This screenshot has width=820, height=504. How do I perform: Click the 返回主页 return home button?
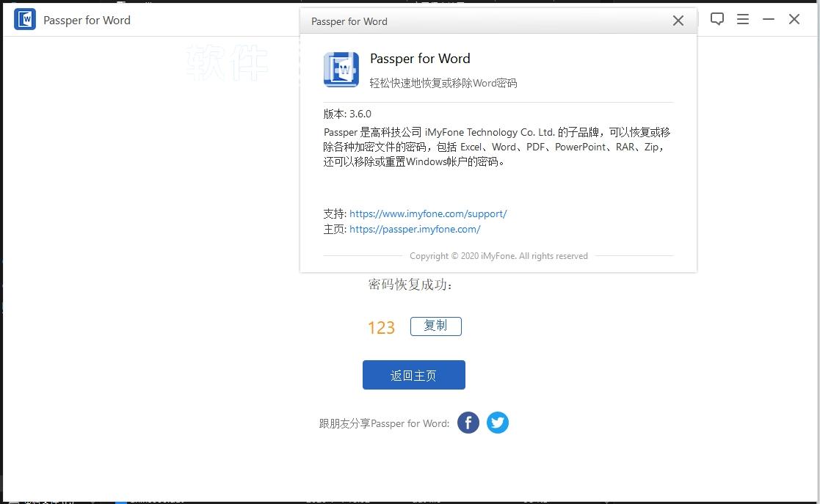click(413, 375)
